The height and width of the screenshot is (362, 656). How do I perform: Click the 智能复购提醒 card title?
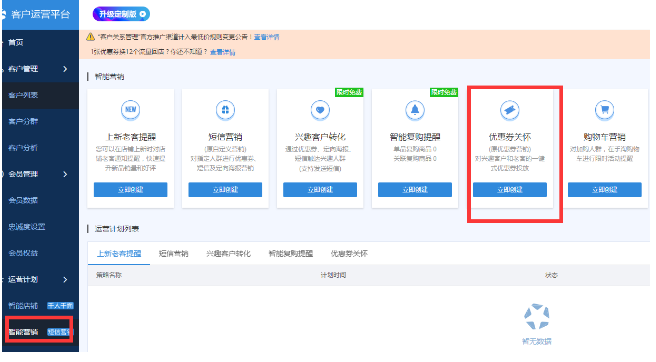(x=415, y=137)
